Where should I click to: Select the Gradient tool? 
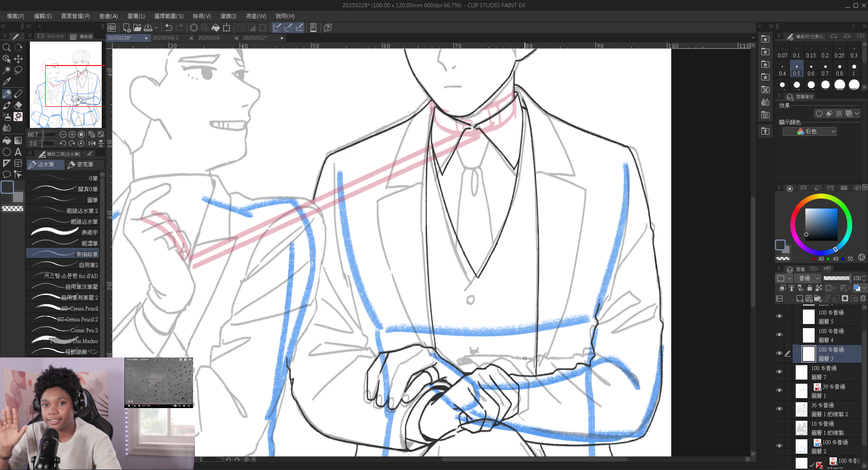click(18, 141)
